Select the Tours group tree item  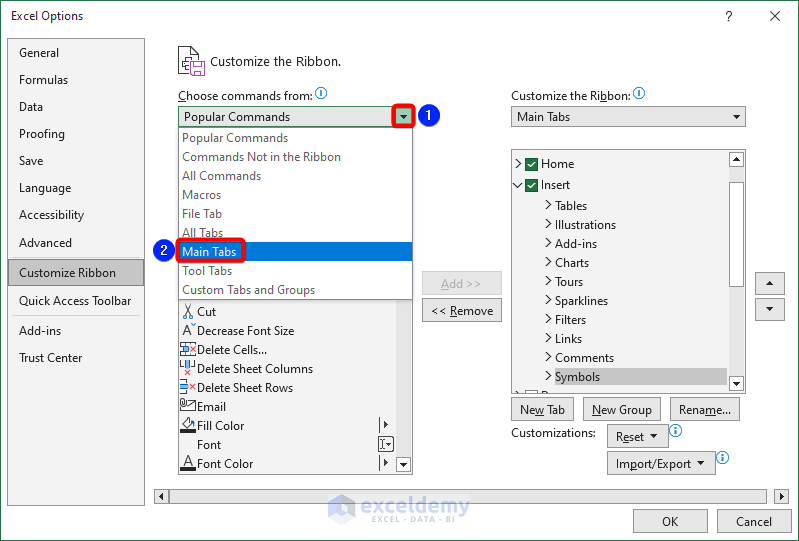point(569,281)
